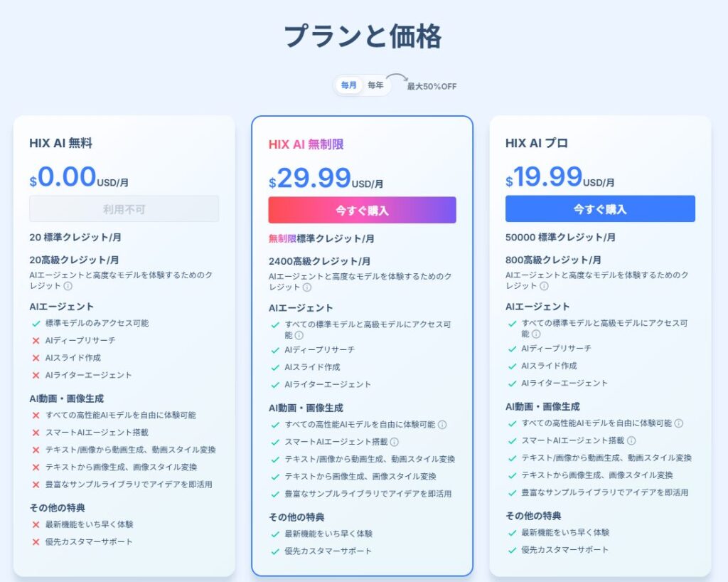Click the red X beside AIディープリサーチ in the free plan
The width and height of the screenshot is (728, 582).
(36, 341)
